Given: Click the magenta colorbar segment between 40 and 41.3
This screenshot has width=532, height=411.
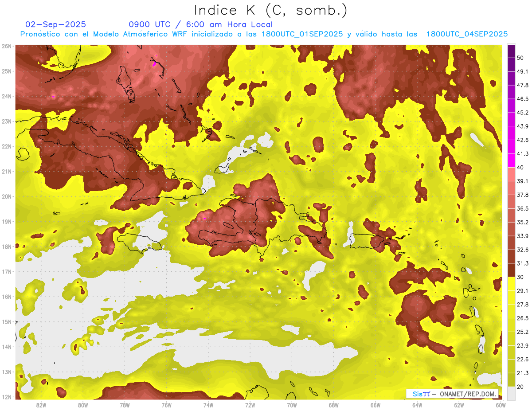Looking at the screenshot, I should 511,160.
